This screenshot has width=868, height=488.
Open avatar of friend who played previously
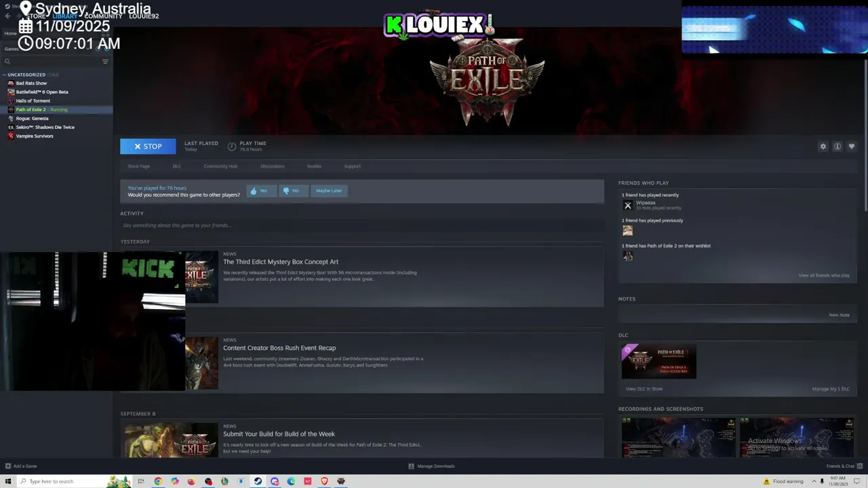pyautogui.click(x=627, y=230)
